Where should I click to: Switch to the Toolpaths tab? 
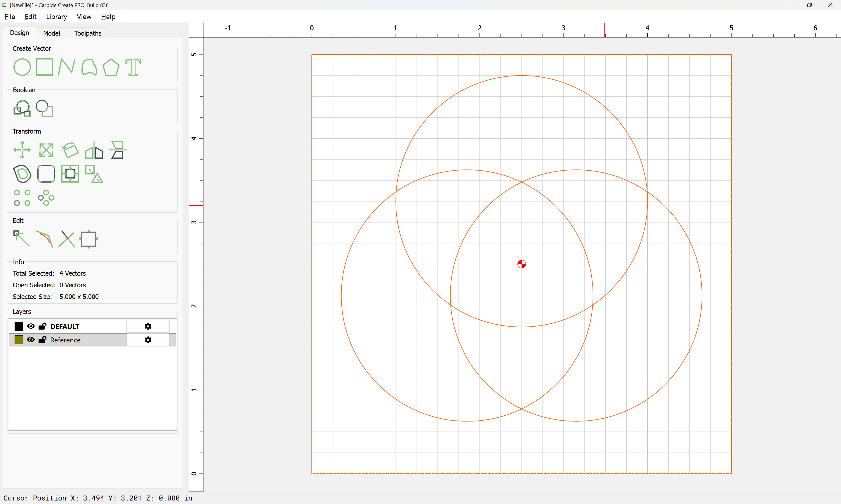88,33
